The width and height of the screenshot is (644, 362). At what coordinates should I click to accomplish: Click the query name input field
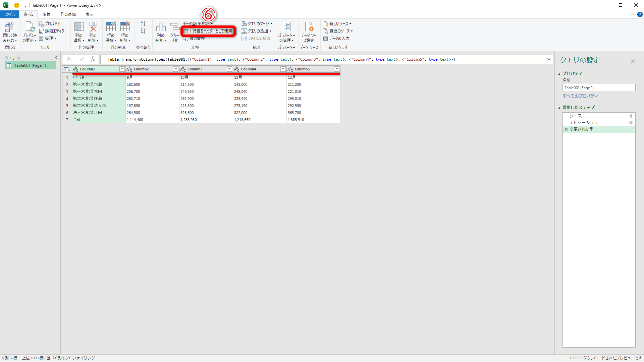coord(599,88)
